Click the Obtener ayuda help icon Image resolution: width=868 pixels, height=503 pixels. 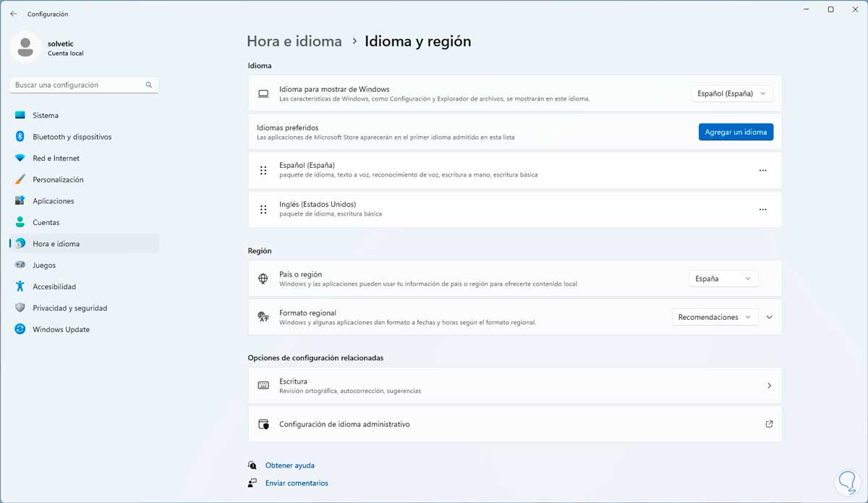tap(252, 465)
